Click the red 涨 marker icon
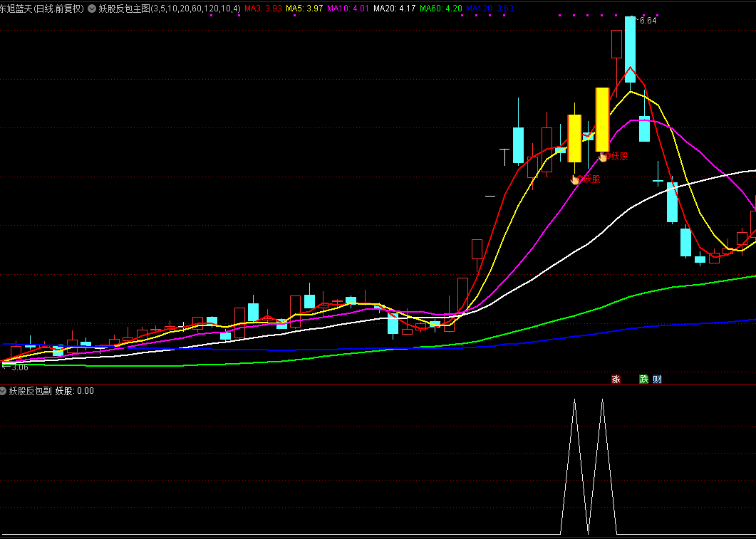The image size is (756, 539). tap(616, 380)
